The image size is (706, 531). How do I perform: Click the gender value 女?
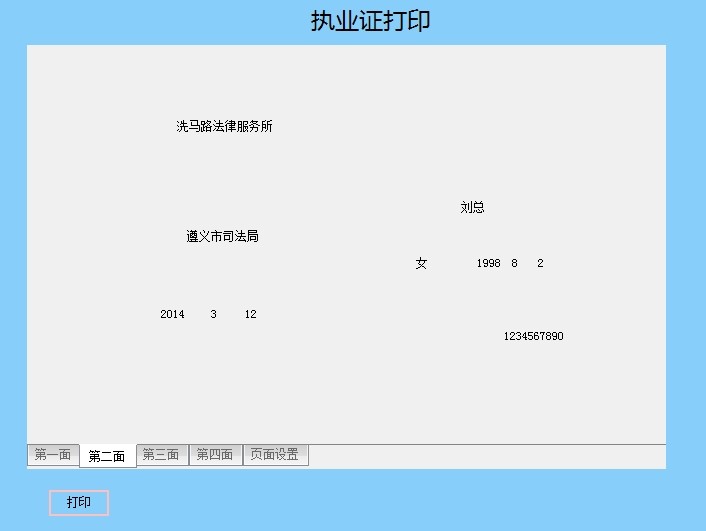[421, 263]
